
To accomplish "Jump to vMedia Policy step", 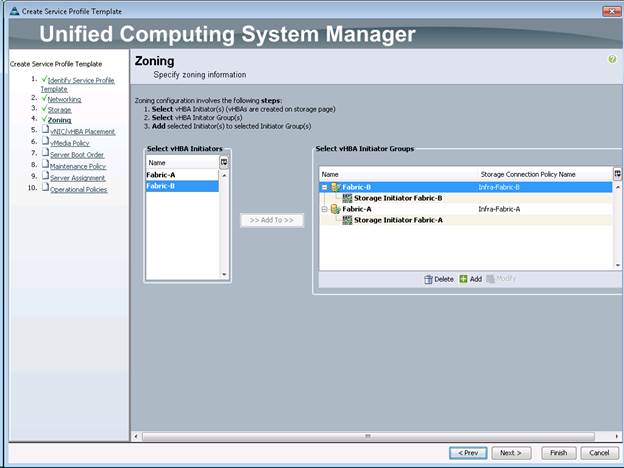I will coord(70,143).
